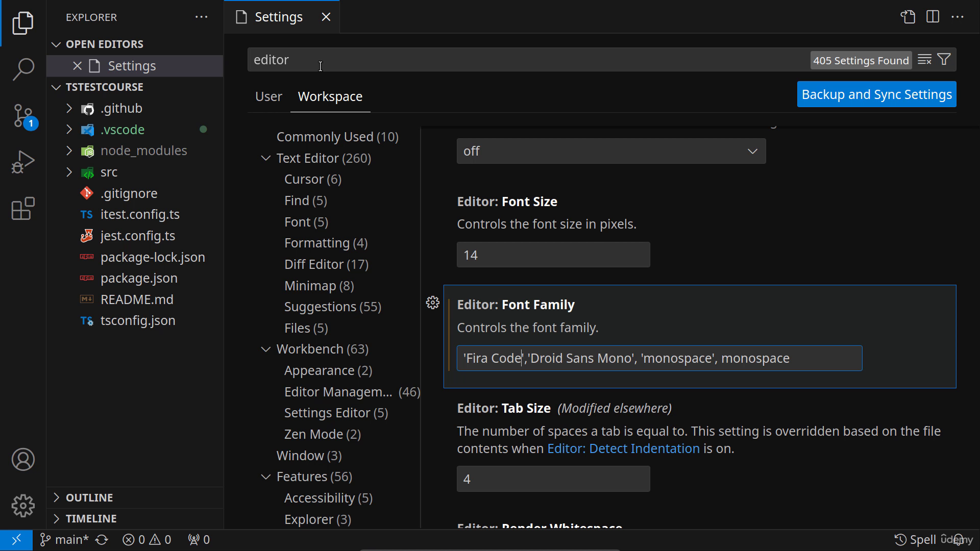Screen dimensions: 980x551
Task: Switch to the User settings tab
Action: (x=268, y=96)
